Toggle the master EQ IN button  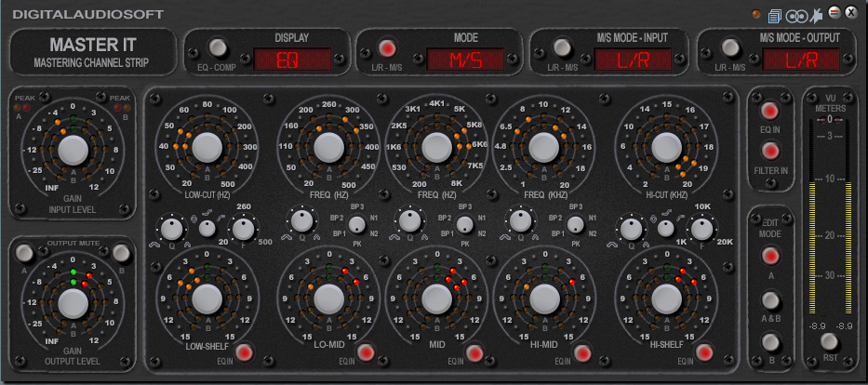770,112
